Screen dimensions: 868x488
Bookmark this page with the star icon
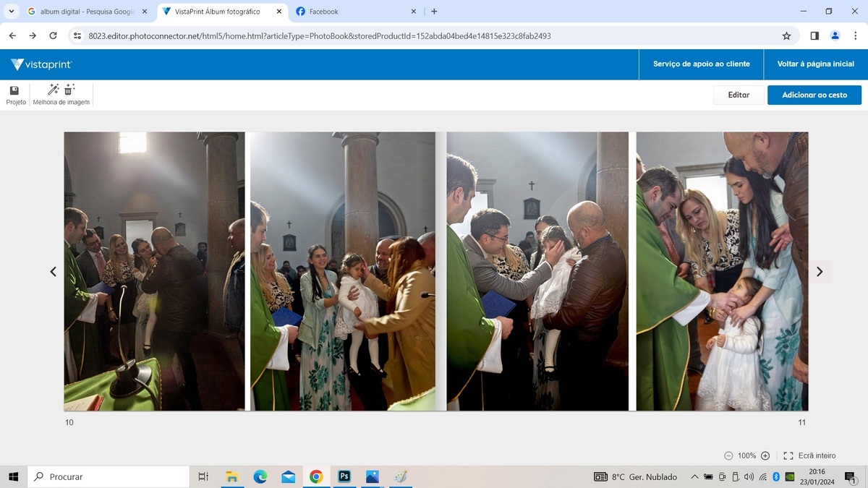coord(786,35)
